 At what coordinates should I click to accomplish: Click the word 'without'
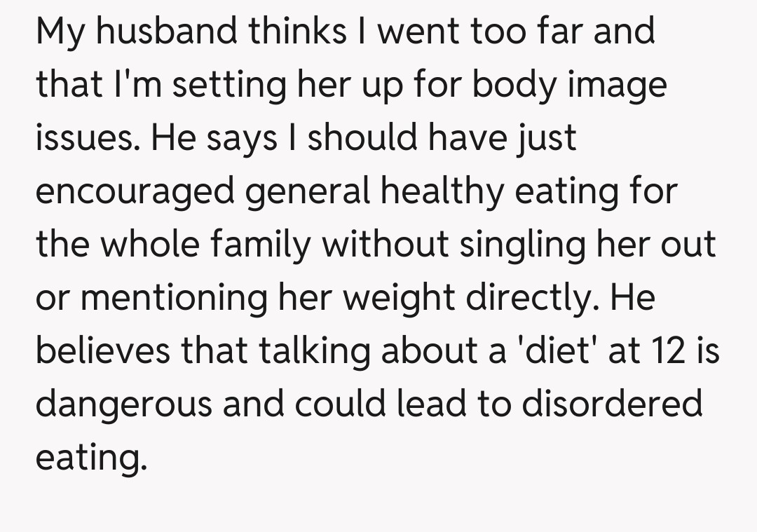[384, 244]
